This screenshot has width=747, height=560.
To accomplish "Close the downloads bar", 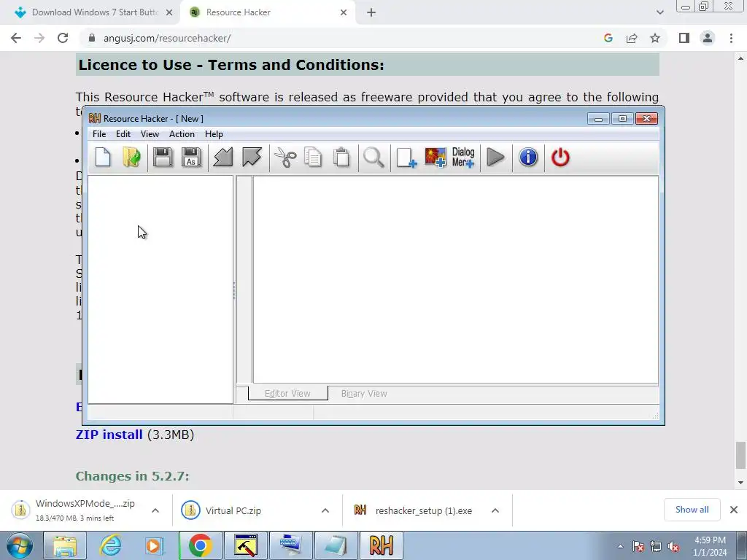I will click(x=734, y=510).
